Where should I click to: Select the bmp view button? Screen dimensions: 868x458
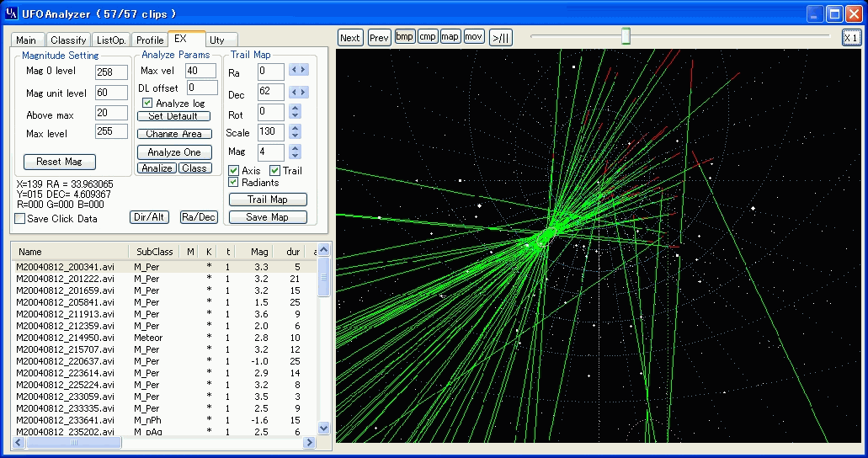(x=404, y=37)
